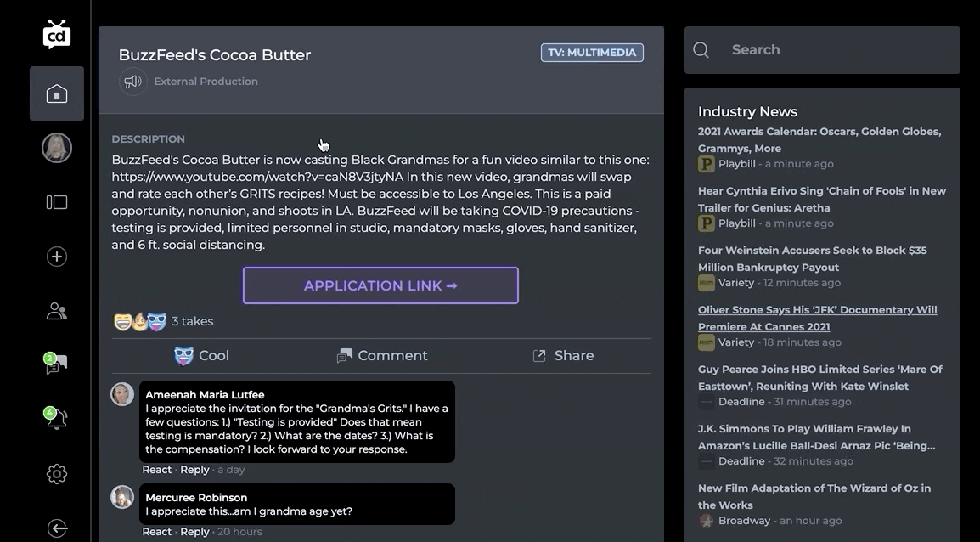Viewport: 980px width, 542px height.
Task: Click the APPLICATION LINK button
Action: (380, 285)
